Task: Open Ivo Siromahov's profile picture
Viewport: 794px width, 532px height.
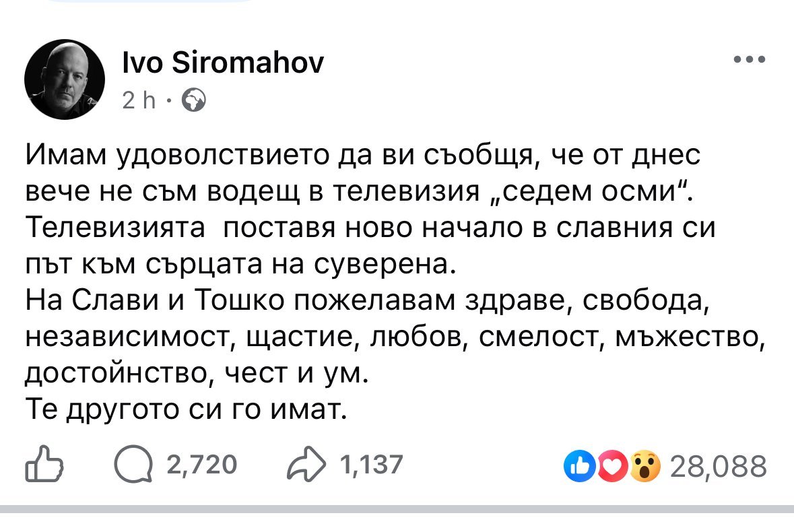Action: tap(65, 79)
